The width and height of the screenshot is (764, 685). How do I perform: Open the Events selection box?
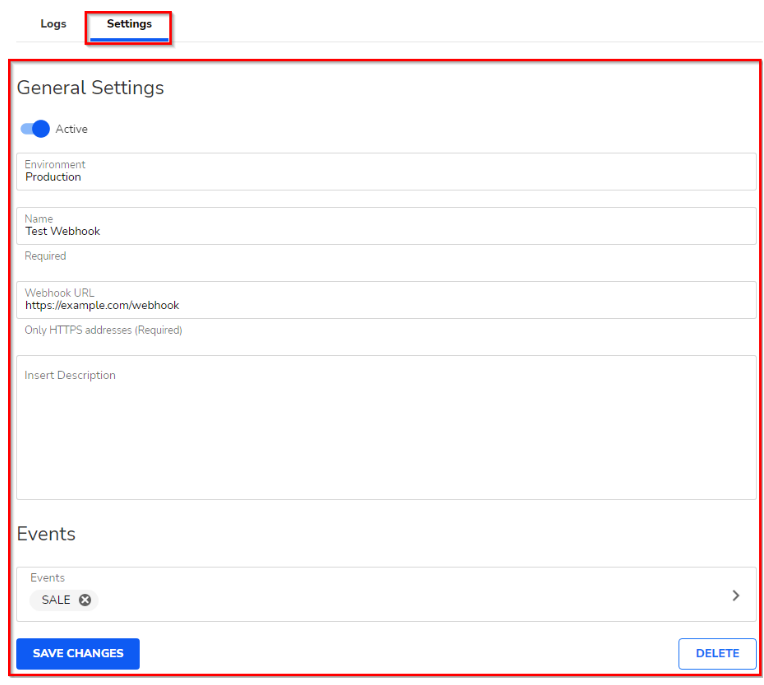[x=386, y=595]
